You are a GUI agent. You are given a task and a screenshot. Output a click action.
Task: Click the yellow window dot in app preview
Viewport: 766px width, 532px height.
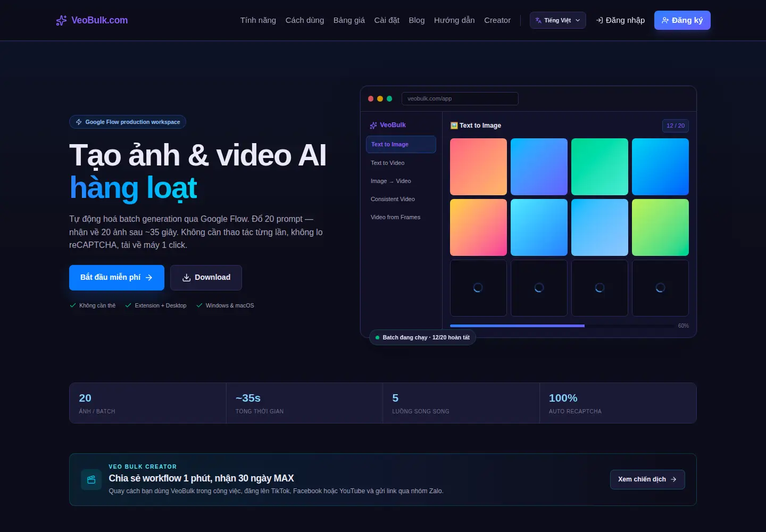click(380, 98)
